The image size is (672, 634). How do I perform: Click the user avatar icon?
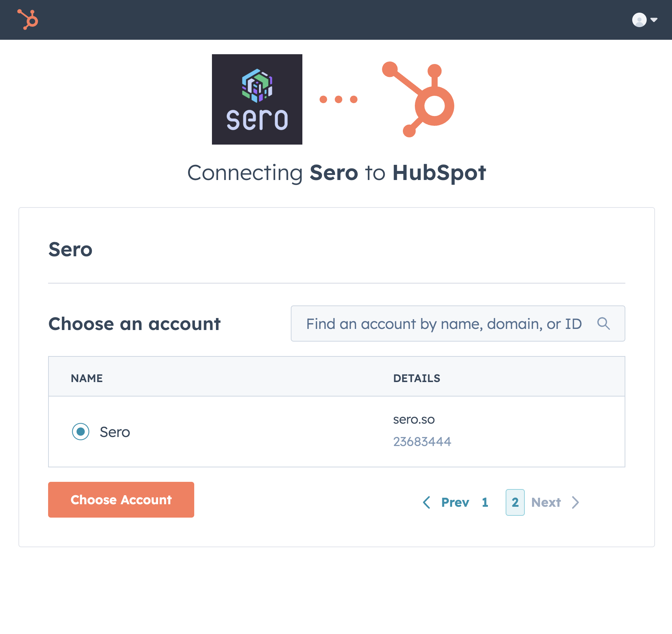point(639,20)
